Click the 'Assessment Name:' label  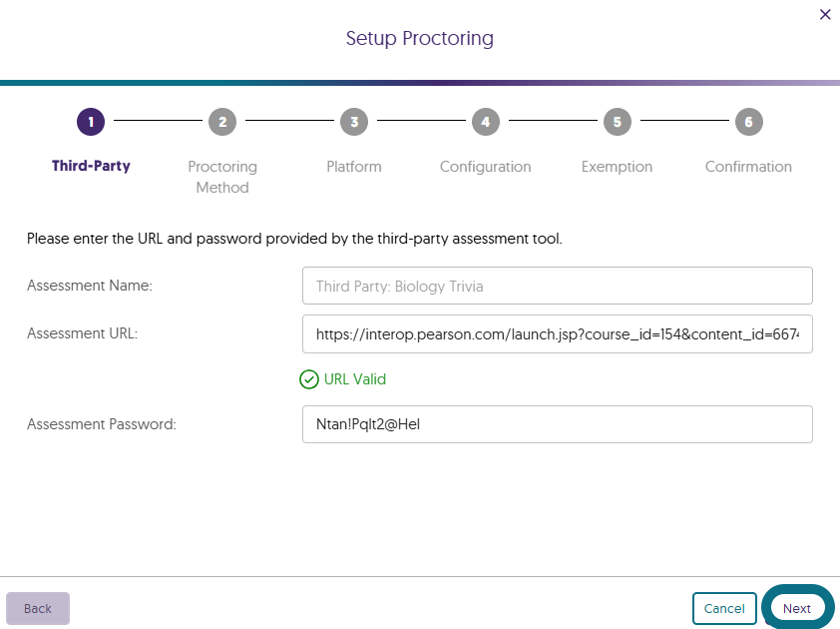pos(90,286)
